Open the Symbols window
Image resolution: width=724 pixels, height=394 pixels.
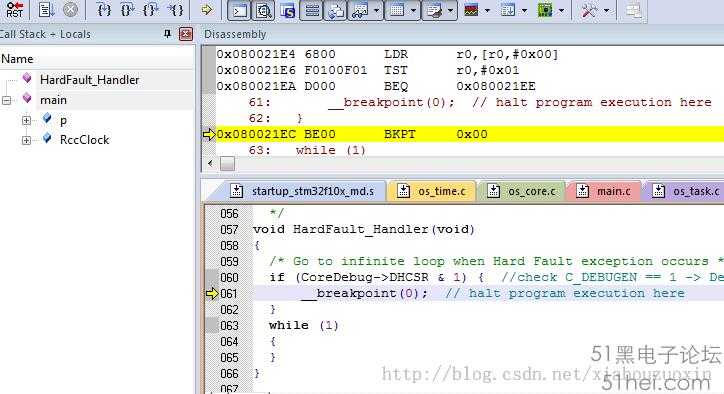click(x=288, y=10)
